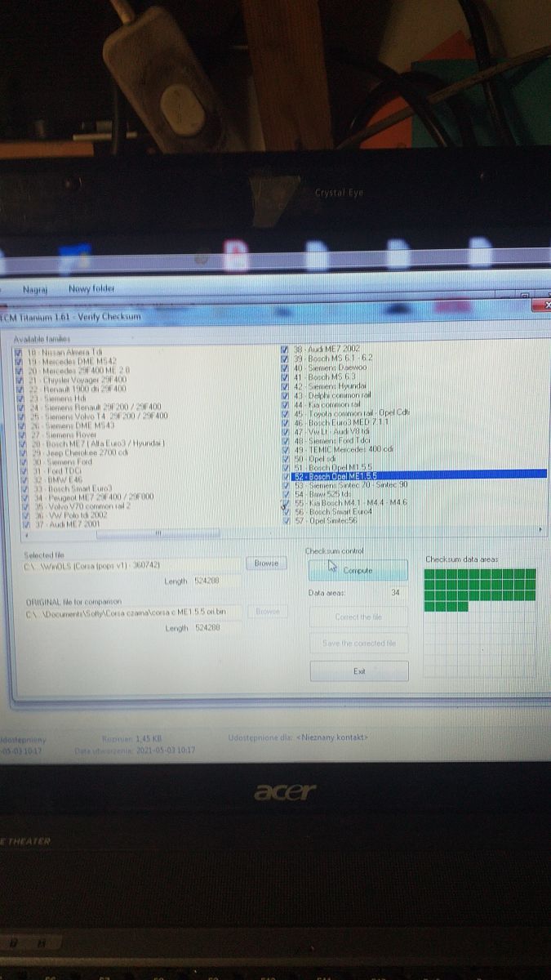
Task: Select '39 - Bosch MS 6.1 - 6.2' row
Action: pyautogui.click(x=333, y=358)
